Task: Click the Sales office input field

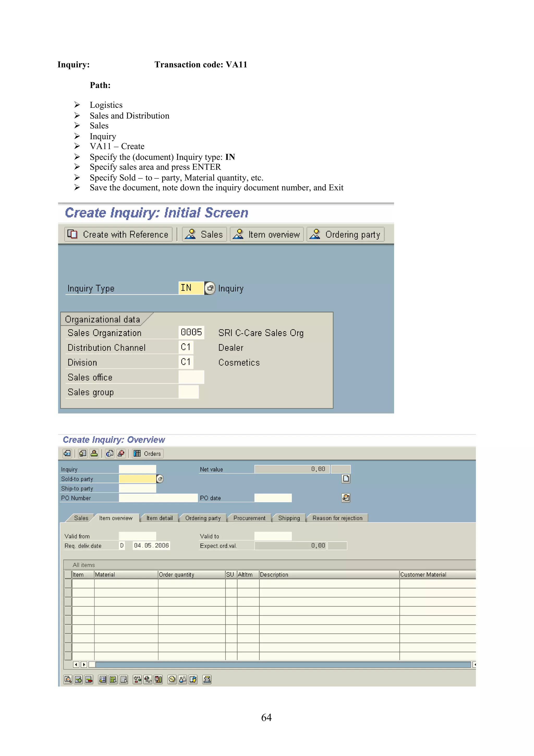Action: click(191, 377)
